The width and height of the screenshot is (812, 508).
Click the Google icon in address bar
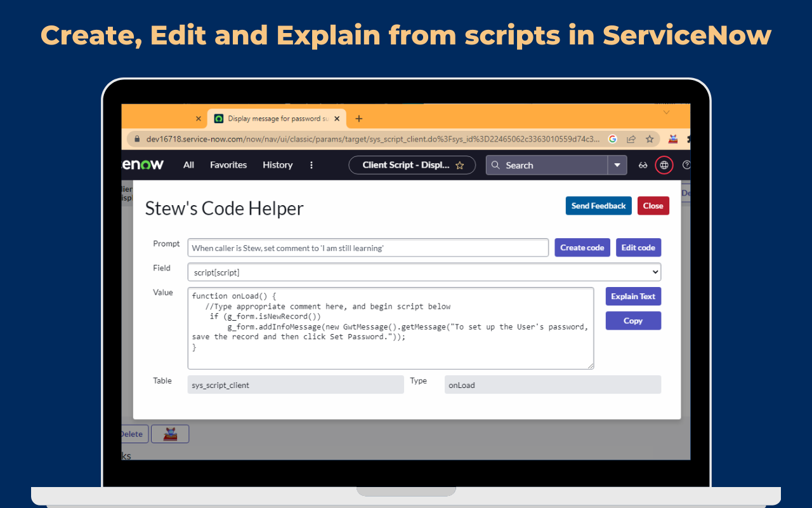click(612, 139)
